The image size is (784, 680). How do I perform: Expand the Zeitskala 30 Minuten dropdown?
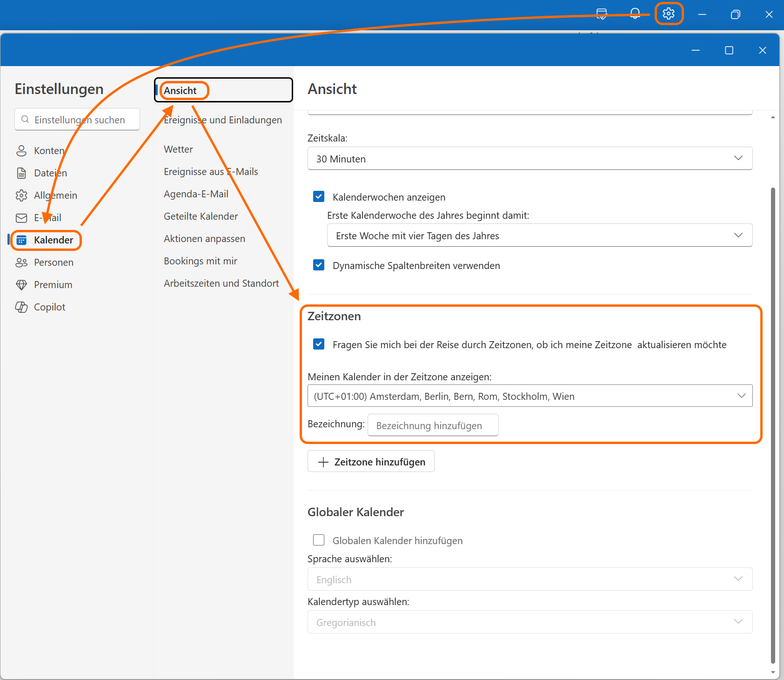click(529, 159)
